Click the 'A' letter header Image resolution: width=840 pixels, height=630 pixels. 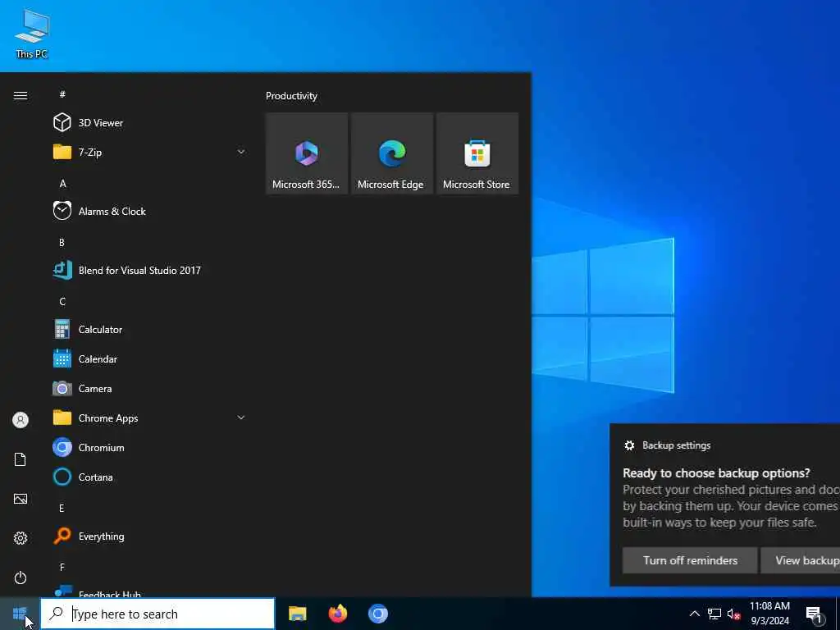(62, 184)
